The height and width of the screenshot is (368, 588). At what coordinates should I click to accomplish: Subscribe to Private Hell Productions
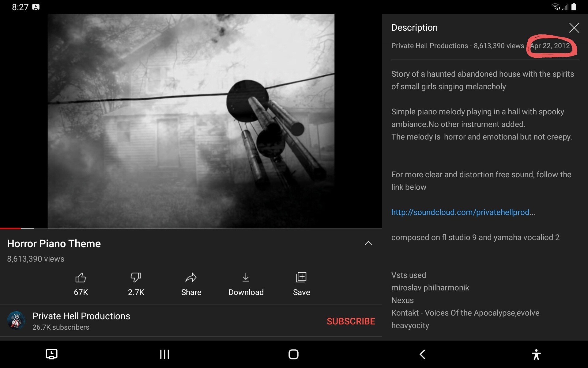[x=351, y=321]
